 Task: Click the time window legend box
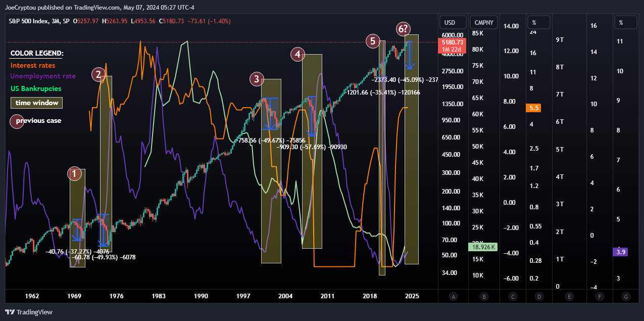pos(37,103)
